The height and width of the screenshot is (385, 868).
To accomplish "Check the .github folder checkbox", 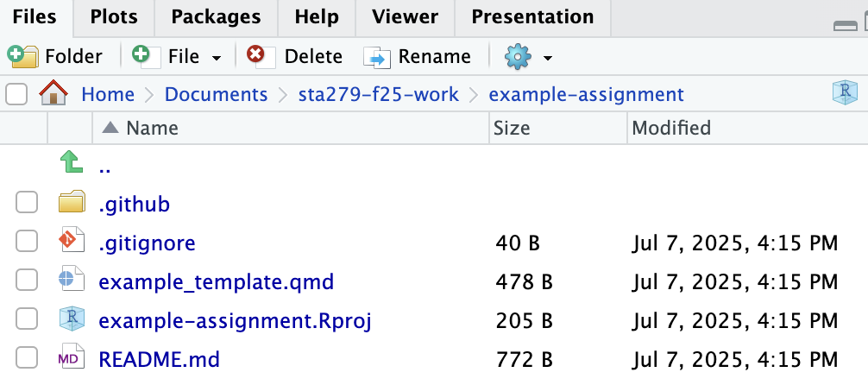I will [28, 204].
